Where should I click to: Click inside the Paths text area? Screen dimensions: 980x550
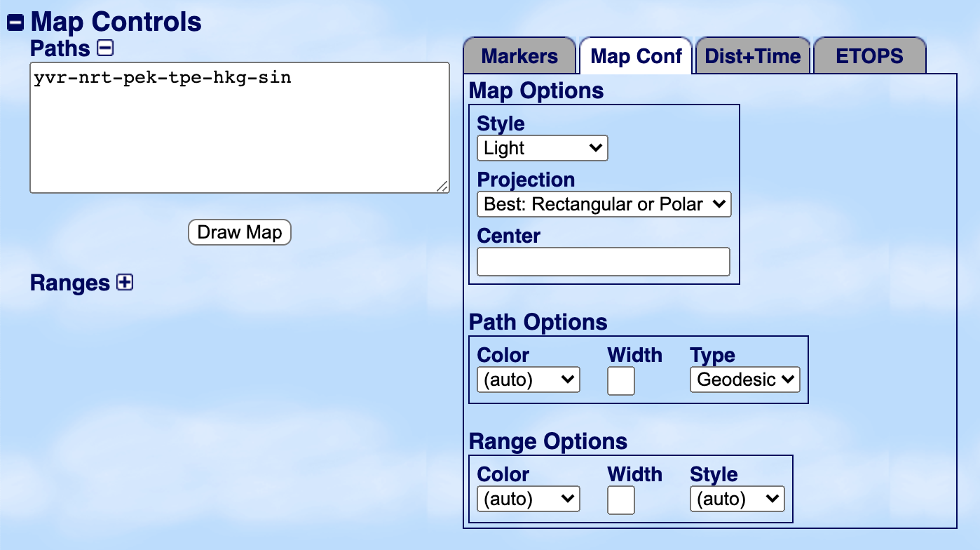(x=238, y=126)
